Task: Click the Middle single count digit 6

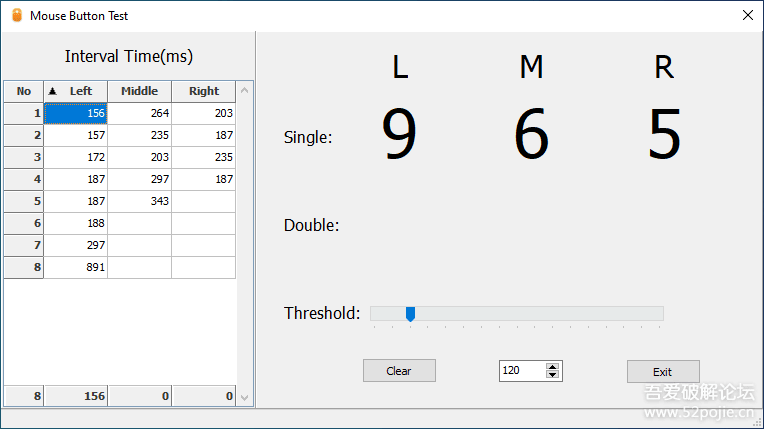Action: (x=532, y=134)
